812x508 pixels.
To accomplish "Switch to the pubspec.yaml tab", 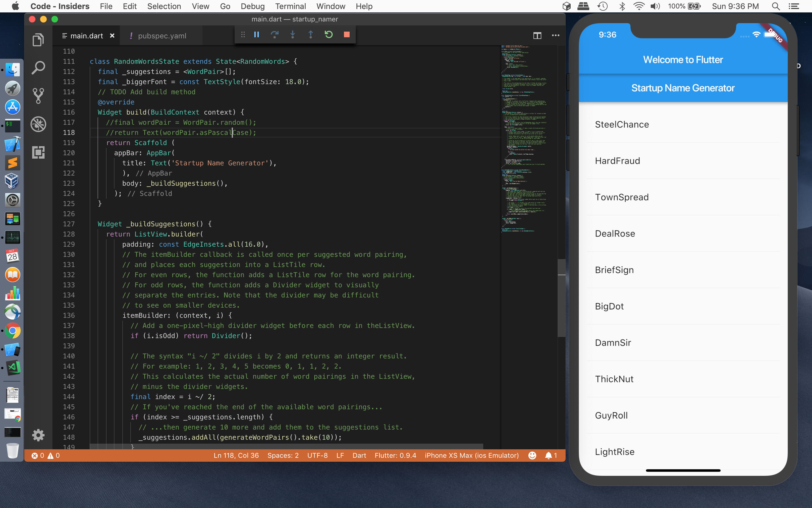I will tap(162, 36).
